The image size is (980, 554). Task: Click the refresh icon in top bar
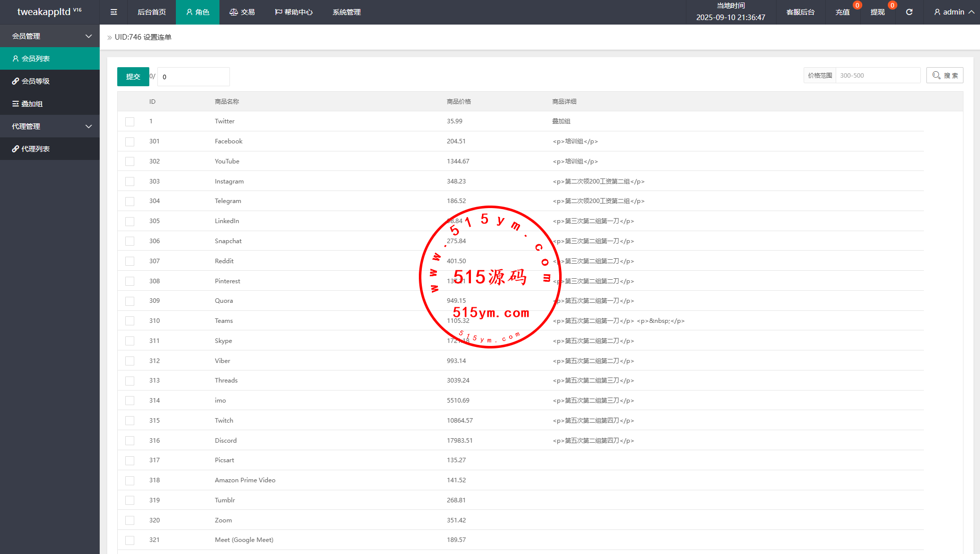[909, 12]
